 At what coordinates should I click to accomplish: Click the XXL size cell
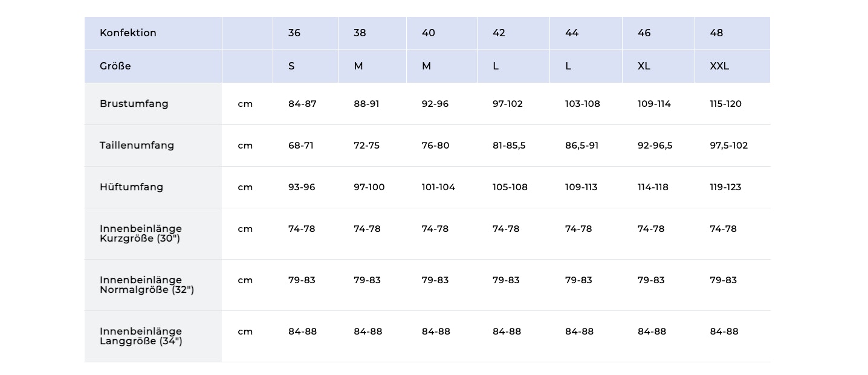point(719,66)
